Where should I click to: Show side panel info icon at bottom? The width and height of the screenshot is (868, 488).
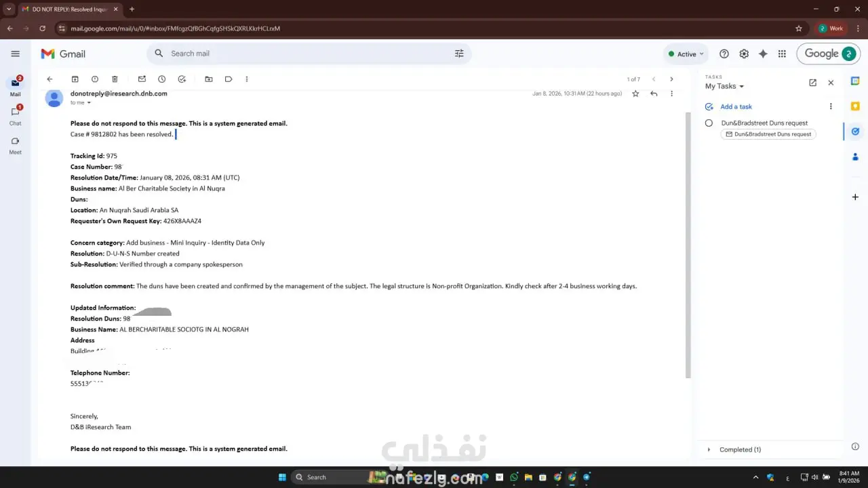(855, 447)
